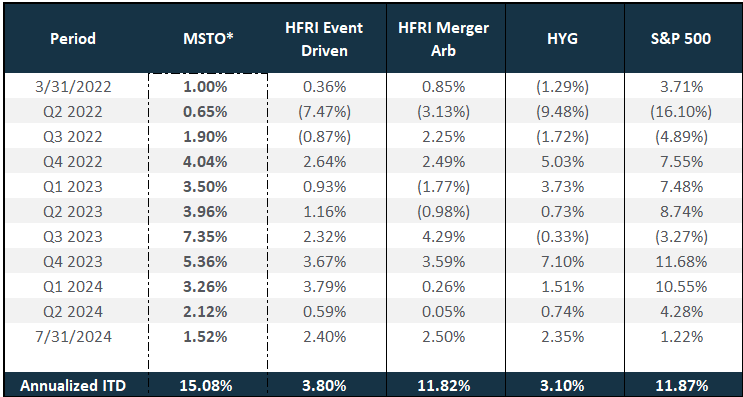The height and width of the screenshot is (397, 743).
Task: Select the Period column header
Action: 73,38
